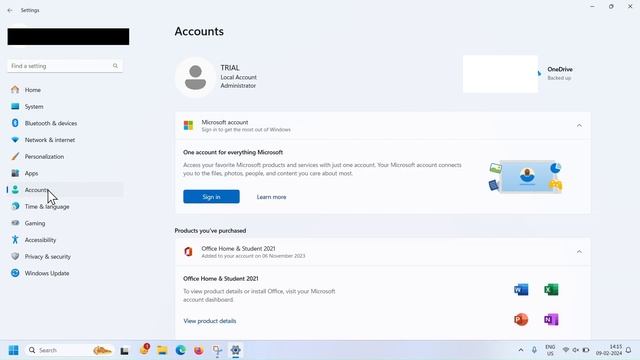
Task: Open Wi-Fi network flyout in tray
Action: [566, 350]
